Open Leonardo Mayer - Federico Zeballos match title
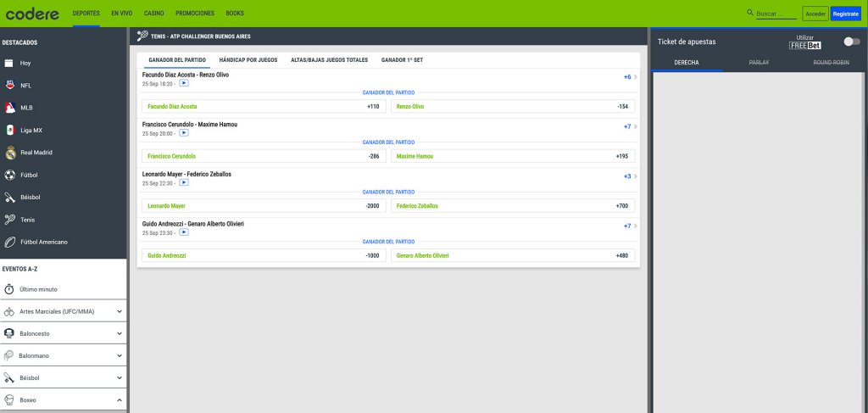The image size is (868, 413). coord(186,174)
